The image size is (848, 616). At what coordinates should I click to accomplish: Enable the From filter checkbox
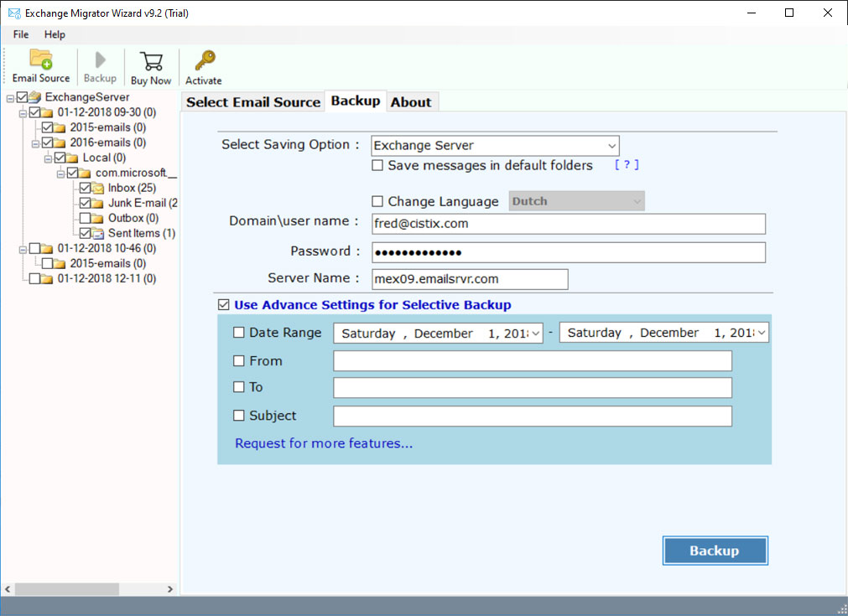238,360
